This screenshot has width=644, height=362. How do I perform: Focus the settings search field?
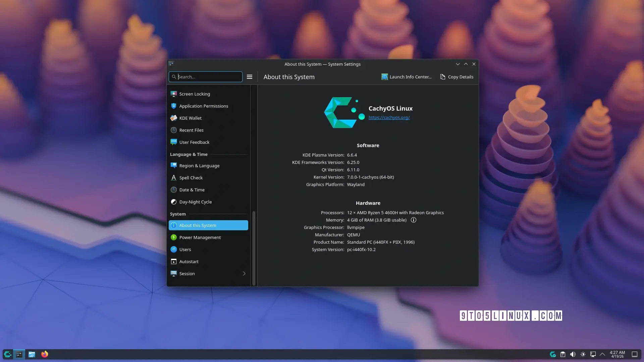[x=206, y=77]
